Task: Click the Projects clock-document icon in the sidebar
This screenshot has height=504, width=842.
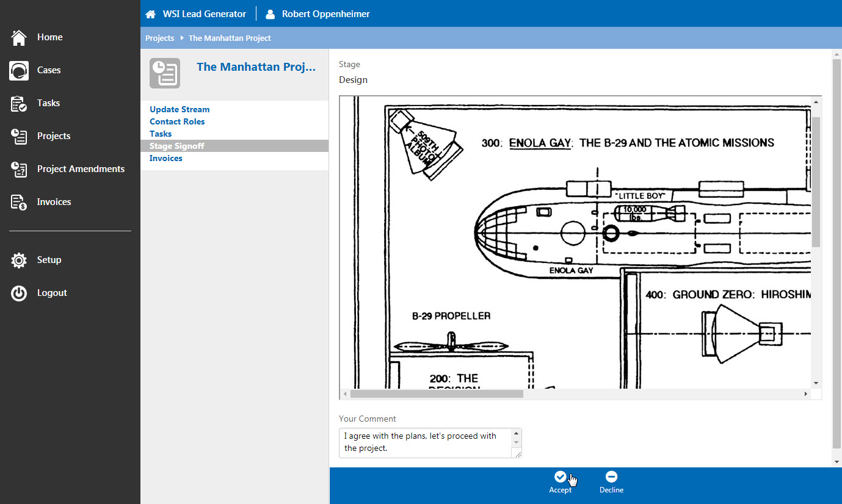Action: pyautogui.click(x=19, y=136)
